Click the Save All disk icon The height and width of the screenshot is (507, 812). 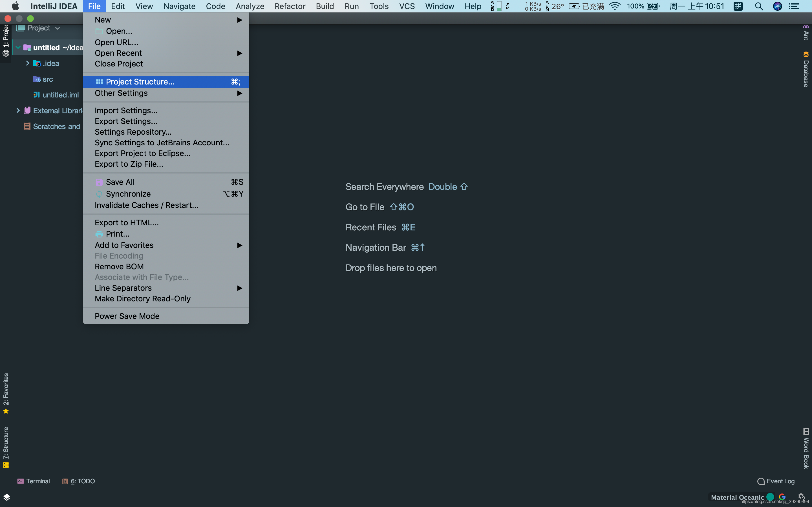coord(99,182)
